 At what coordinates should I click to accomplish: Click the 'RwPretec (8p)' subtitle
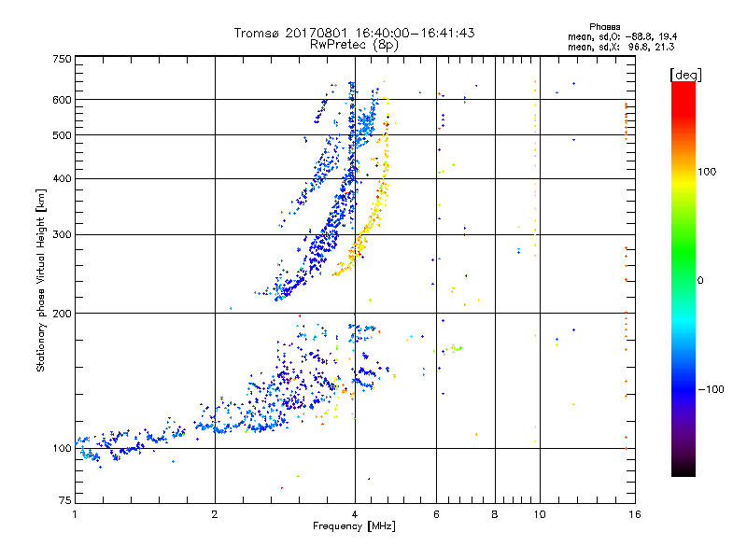[x=354, y=45]
